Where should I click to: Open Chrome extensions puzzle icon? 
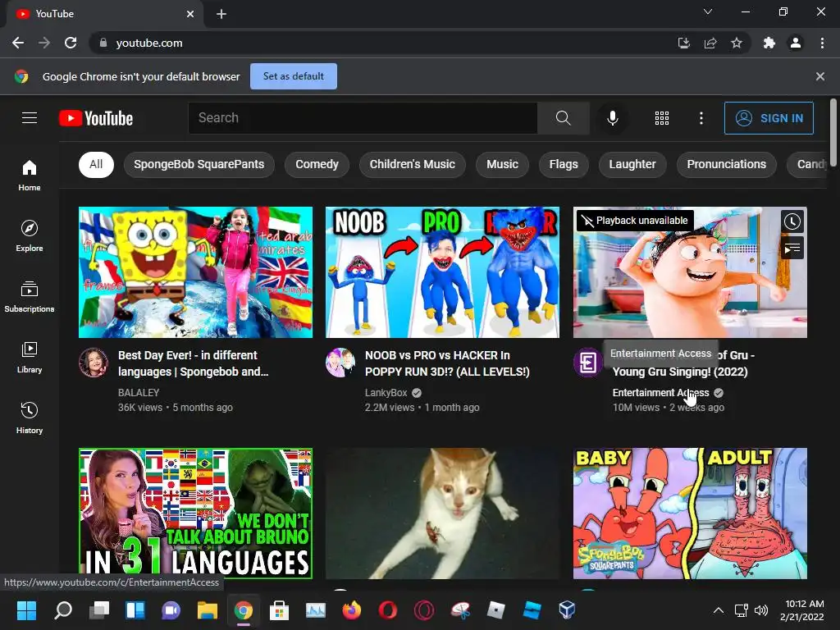coord(769,43)
